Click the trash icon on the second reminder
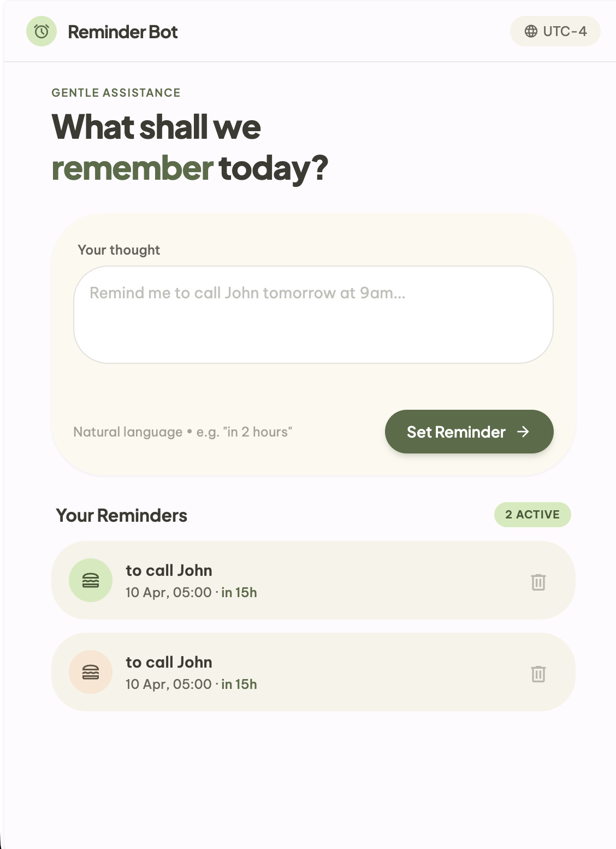 538,675
